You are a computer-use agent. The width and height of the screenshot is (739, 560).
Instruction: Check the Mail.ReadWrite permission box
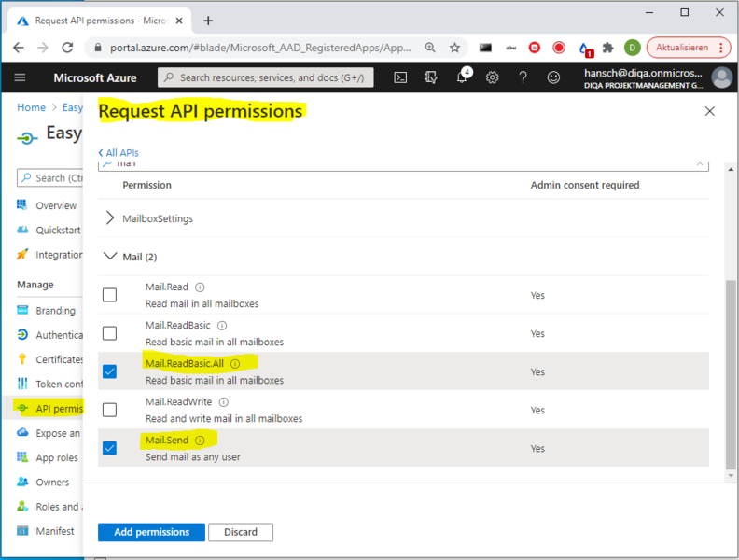(x=110, y=410)
